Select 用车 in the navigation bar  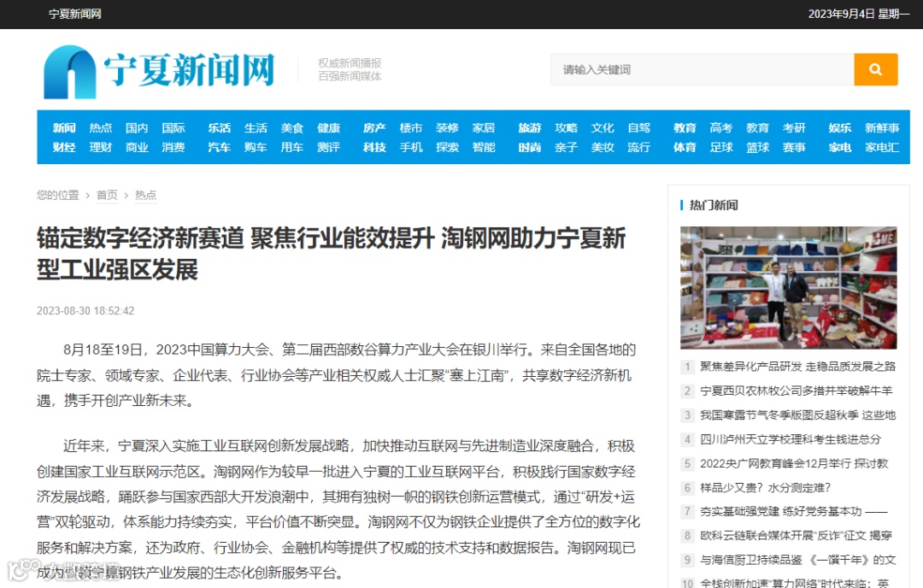click(x=292, y=147)
